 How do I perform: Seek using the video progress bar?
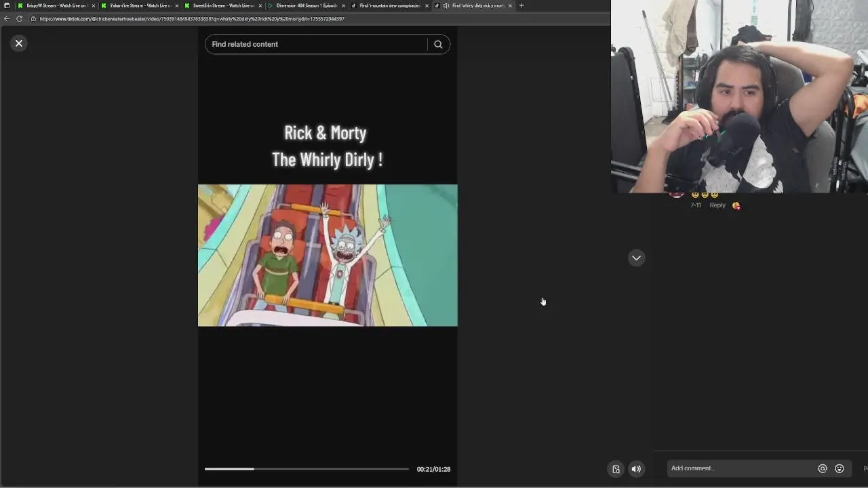point(307,469)
